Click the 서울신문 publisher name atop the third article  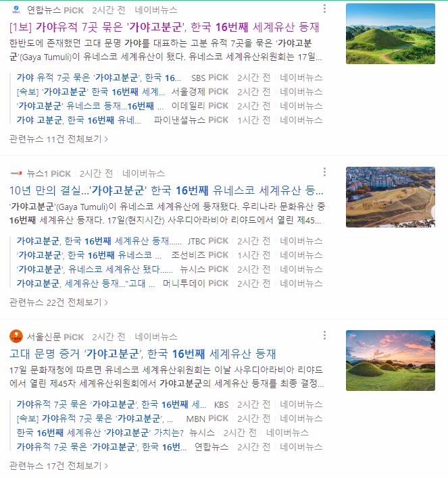pyautogui.click(x=44, y=337)
